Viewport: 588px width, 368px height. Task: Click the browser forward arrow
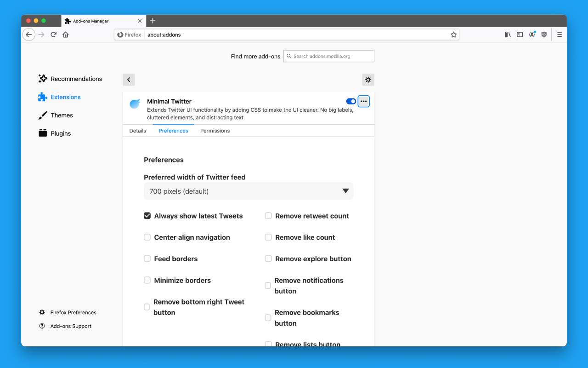pos(41,34)
